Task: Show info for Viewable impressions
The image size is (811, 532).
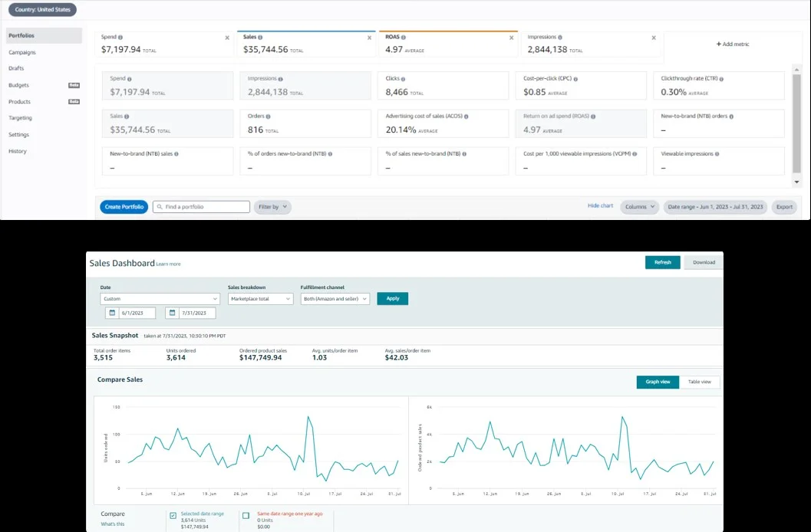Action: pos(717,154)
